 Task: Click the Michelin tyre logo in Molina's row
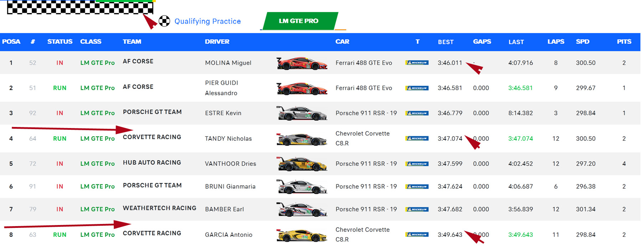click(416, 63)
